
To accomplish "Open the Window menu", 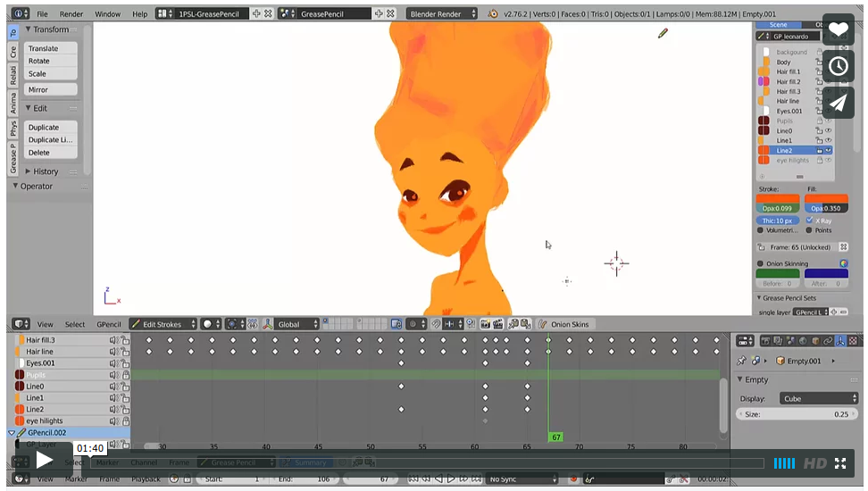I will 107,14.
